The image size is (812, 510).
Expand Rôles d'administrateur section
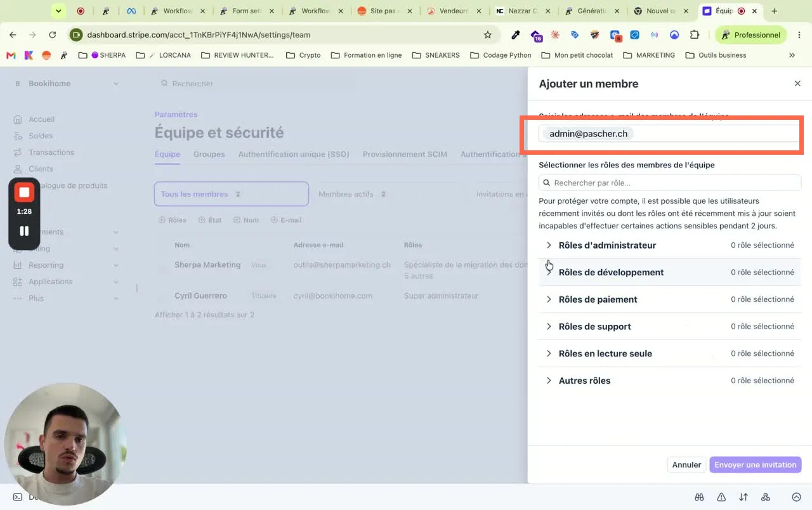tap(670, 245)
